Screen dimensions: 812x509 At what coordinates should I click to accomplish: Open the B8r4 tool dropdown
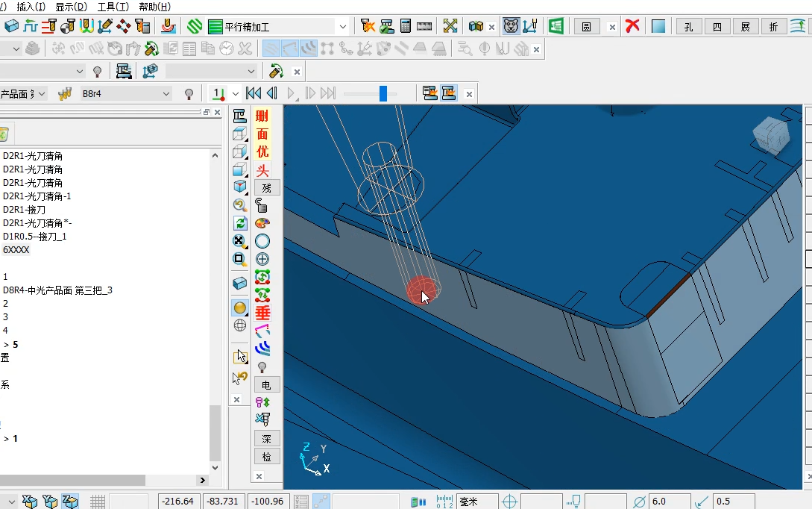click(x=166, y=94)
